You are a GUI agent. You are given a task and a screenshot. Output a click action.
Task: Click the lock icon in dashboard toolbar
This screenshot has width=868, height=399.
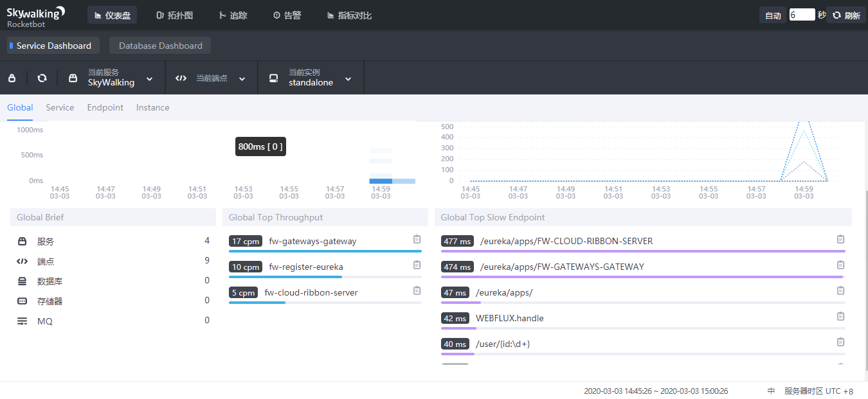[12, 78]
